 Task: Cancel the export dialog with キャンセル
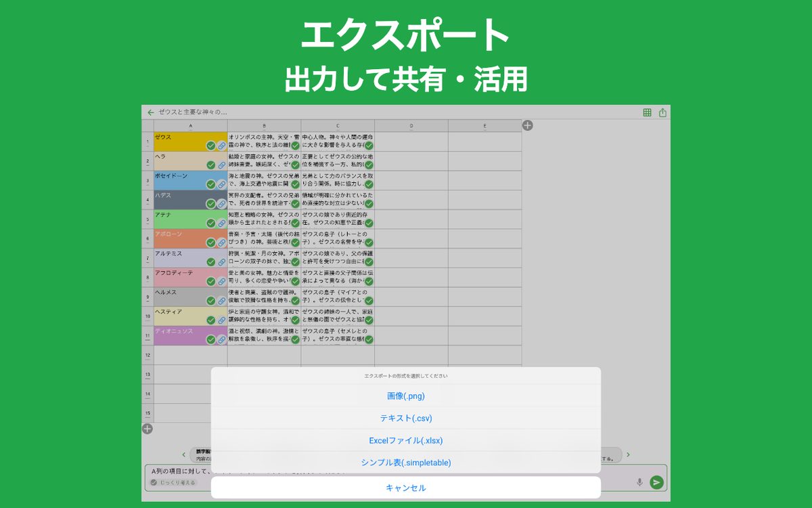406,488
